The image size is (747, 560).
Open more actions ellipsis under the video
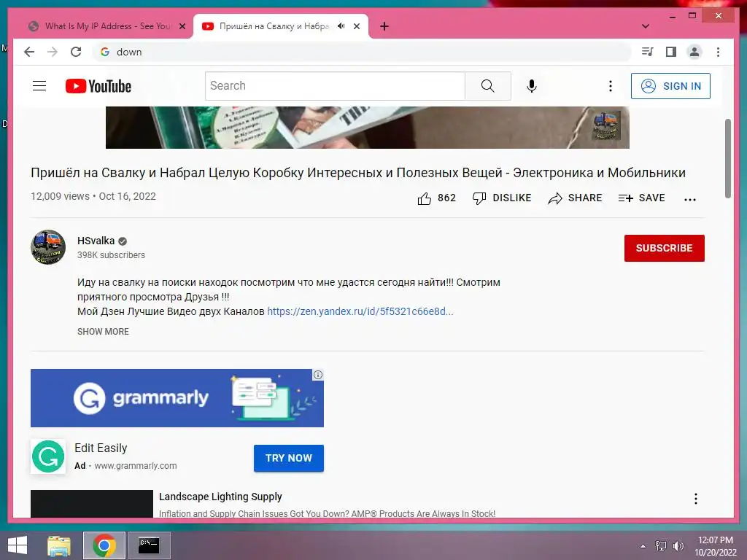pyautogui.click(x=690, y=200)
